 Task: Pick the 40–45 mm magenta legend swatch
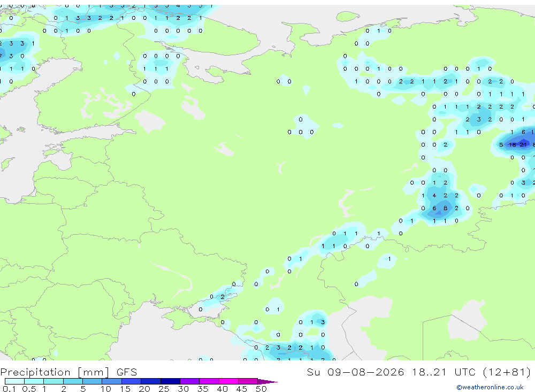pyautogui.click(x=228, y=381)
